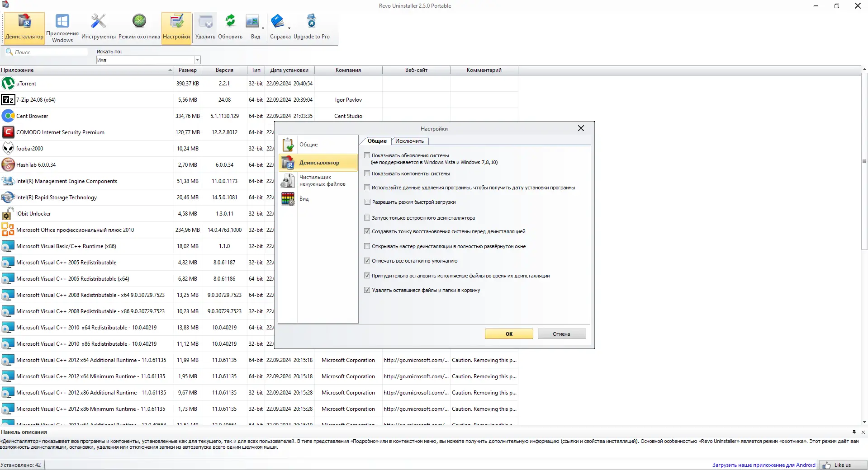Open Загрузить наше приложение для Android link
868x470 pixels.
point(764,465)
